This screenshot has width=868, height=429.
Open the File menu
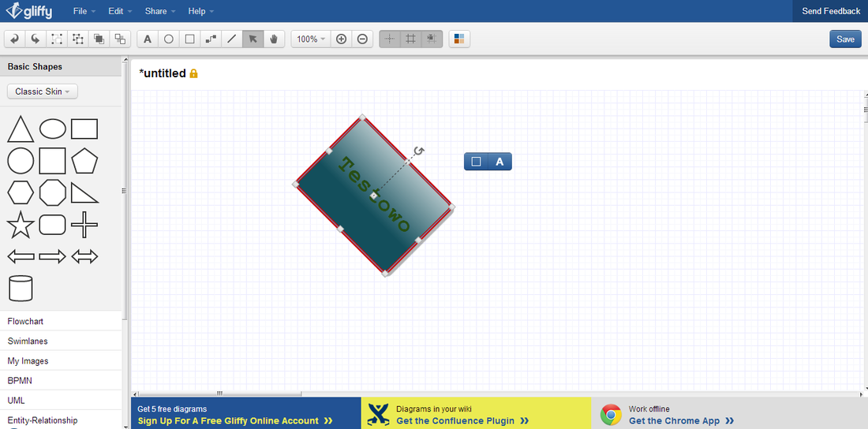pyautogui.click(x=84, y=11)
